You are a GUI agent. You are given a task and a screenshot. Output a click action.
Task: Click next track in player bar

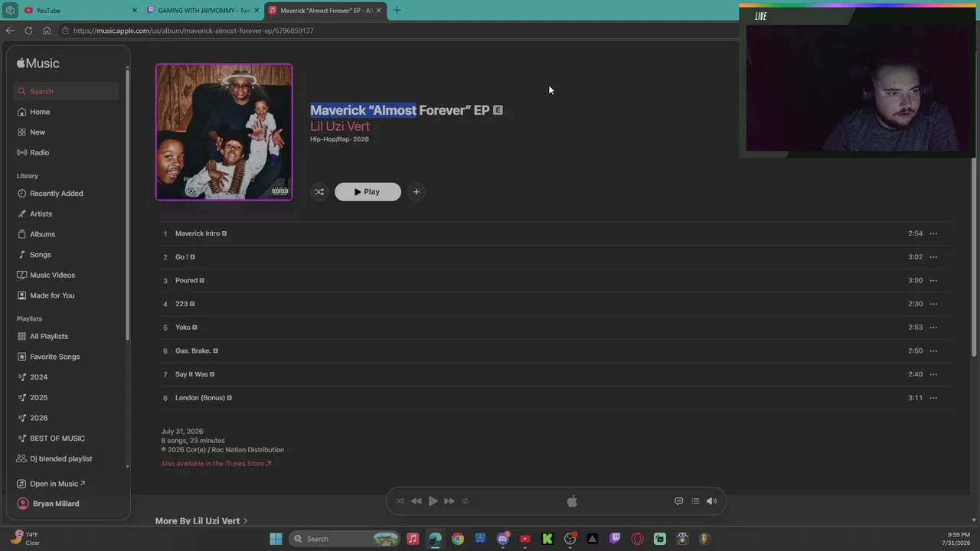[x=449, y=501]
